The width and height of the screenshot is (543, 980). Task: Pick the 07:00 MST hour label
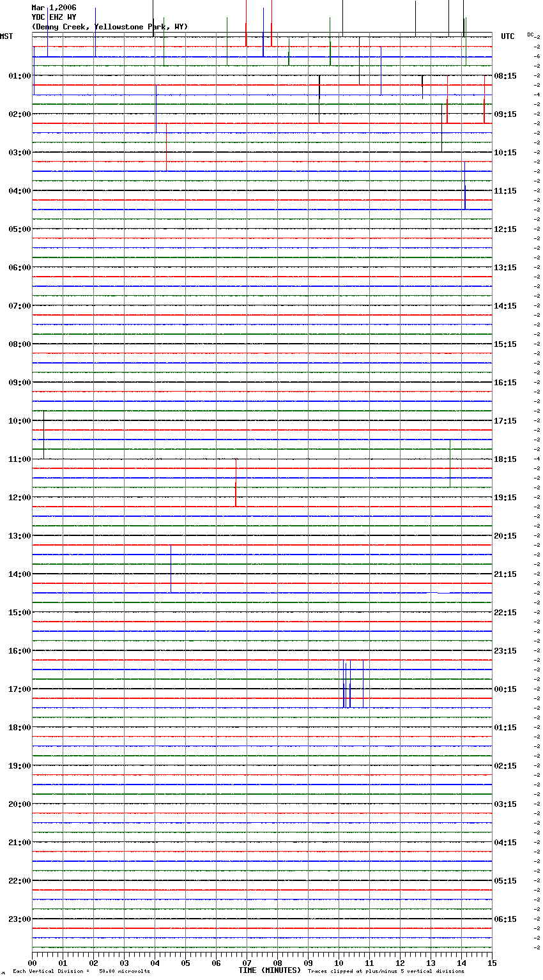pyautogui.click(x=20, y=306)
